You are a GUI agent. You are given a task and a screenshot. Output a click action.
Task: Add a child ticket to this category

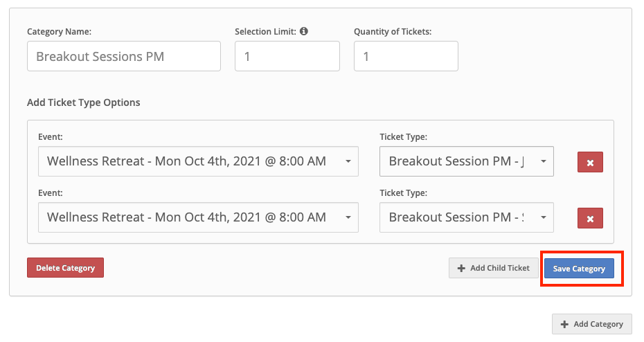493,268
